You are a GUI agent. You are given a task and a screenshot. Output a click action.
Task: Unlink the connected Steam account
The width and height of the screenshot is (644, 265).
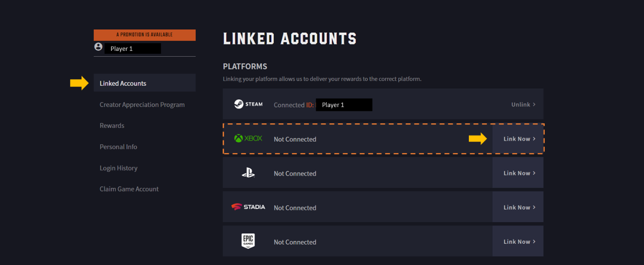(523, 105)
